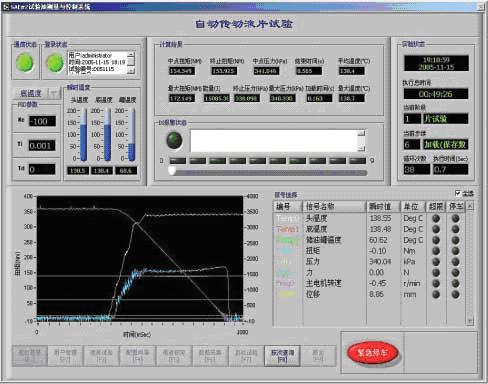This screenshot has height=384, width=488.
Task: Click the 超限 lamp in the 力 row
Action: [436, 273]
